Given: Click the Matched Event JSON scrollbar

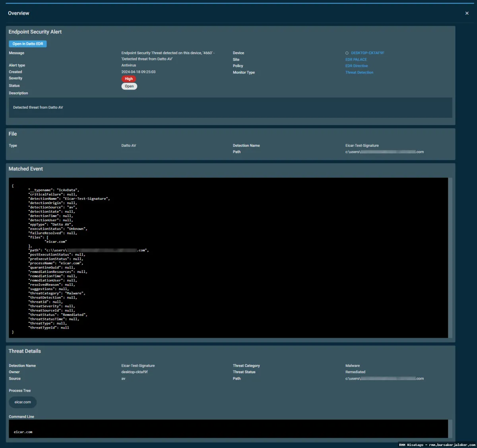Looking at the screenshot, I should (450, 258).
